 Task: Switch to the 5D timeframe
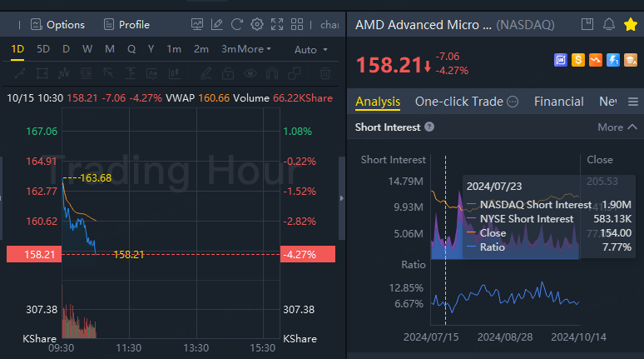click(43, 49)
